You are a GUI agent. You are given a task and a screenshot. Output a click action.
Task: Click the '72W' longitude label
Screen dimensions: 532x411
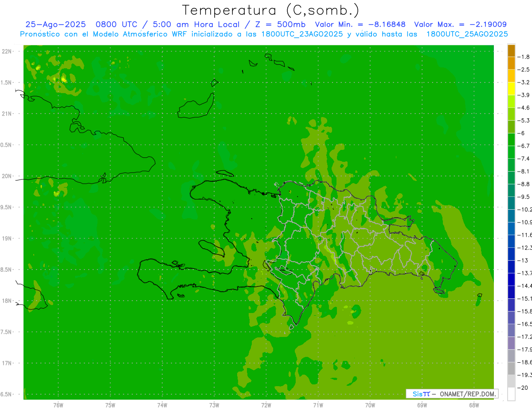[x=266, y=405]
